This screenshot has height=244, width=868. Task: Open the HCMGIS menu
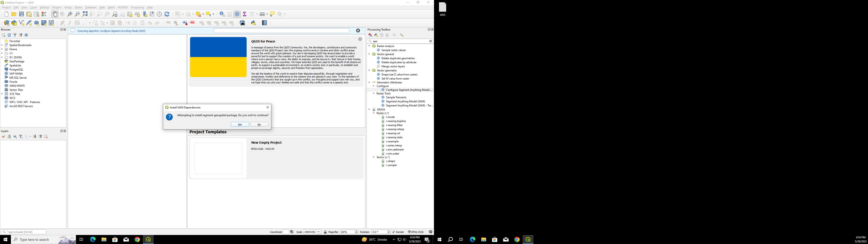[x=123, y=7]
